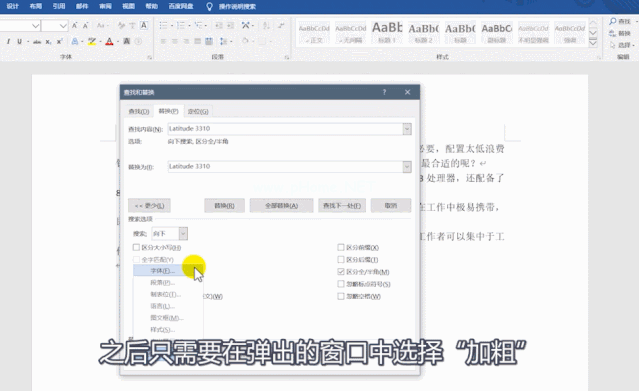Click the Find Next button
Viewport: 639px width, 391px height.
(342, 205)
